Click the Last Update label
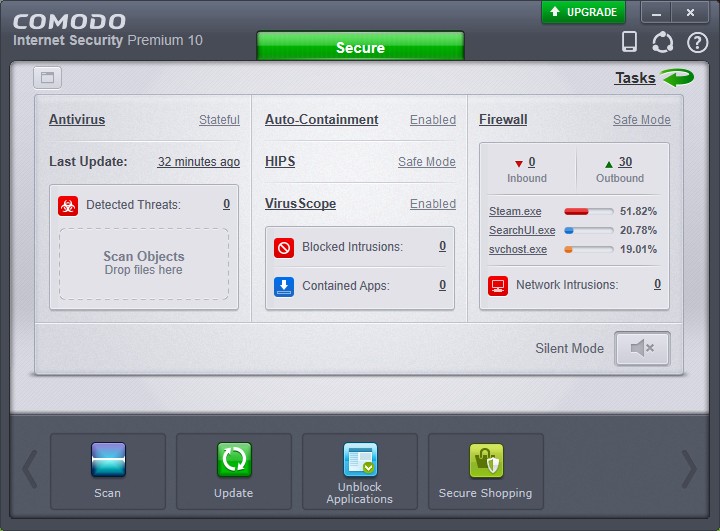This screenshot has width=720, height=531. click(x=88, y=162)
